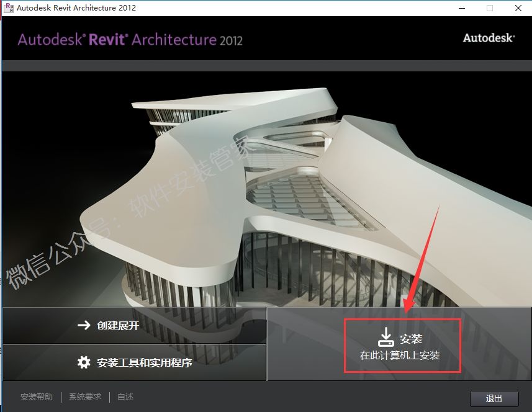
Task: Click the Revit app icon in title bar
Action: 9,8
